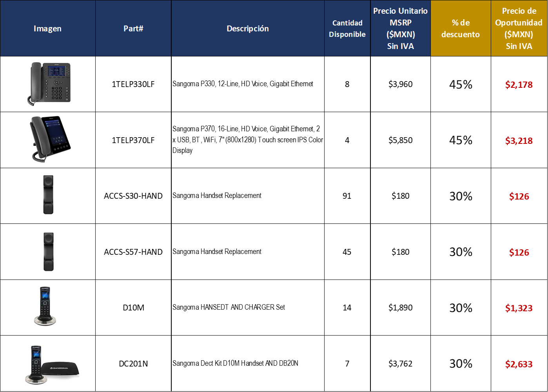This screenshot has height=392, width=548.
Task: Select part number "1TELP330LF"
Action: (x=133, y=84)
